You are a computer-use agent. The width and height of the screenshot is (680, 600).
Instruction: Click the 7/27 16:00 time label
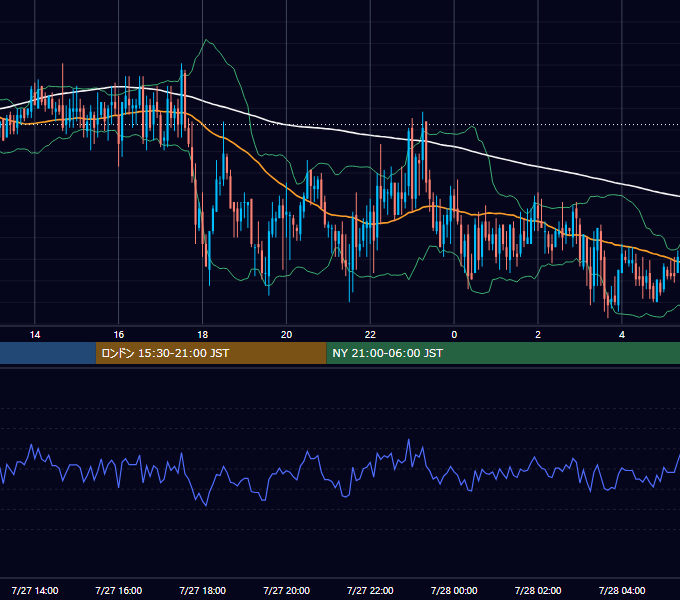[118, 590]
